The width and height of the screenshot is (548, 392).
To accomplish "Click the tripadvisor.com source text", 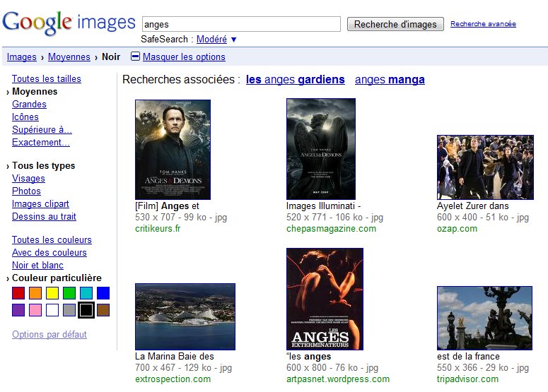I will [467, 379].
